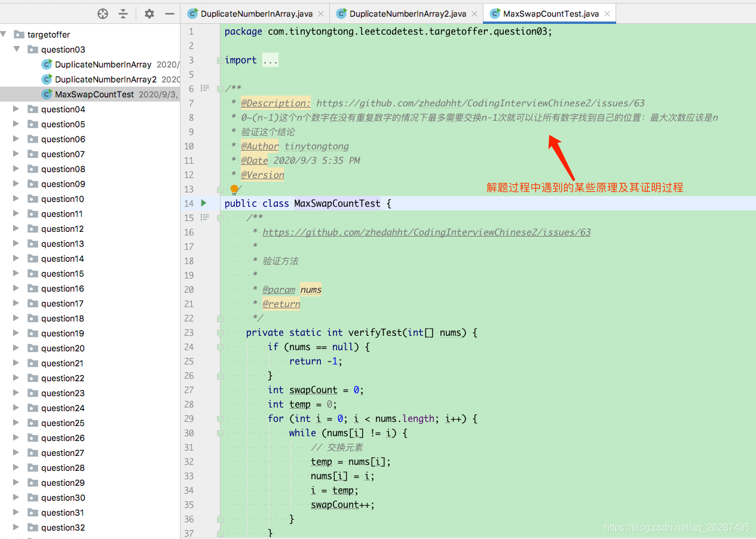Select the question25 folder
Image resolution: width=756 pixels, height=539 pixels.
[62, 423]
